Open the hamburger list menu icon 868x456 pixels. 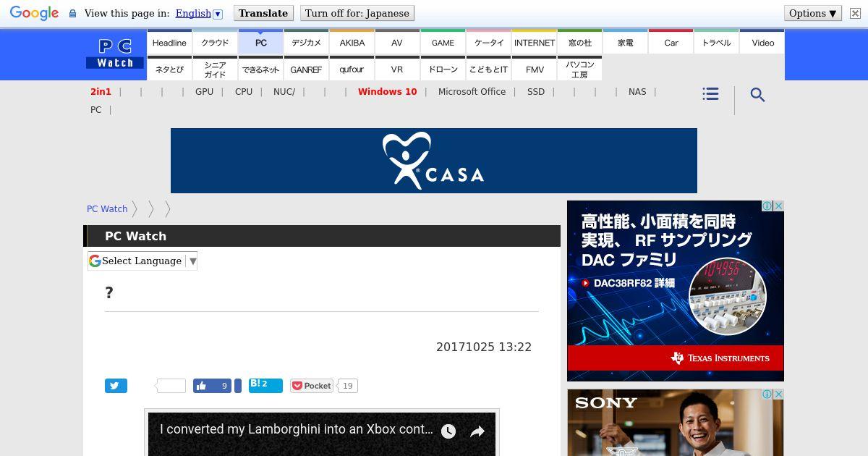coord(710,94)
